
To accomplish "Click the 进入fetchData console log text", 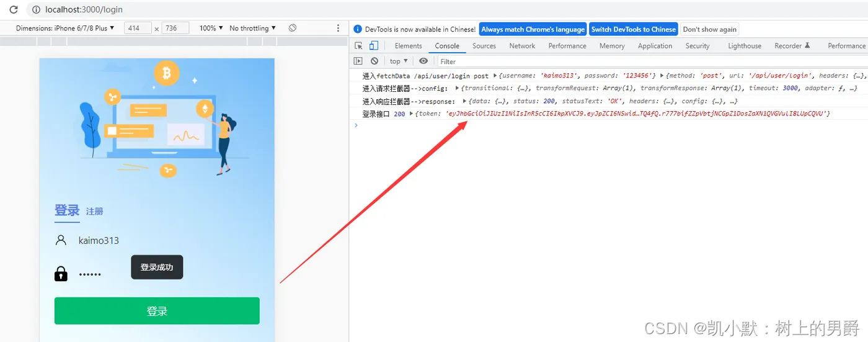I will click(426, 76).
